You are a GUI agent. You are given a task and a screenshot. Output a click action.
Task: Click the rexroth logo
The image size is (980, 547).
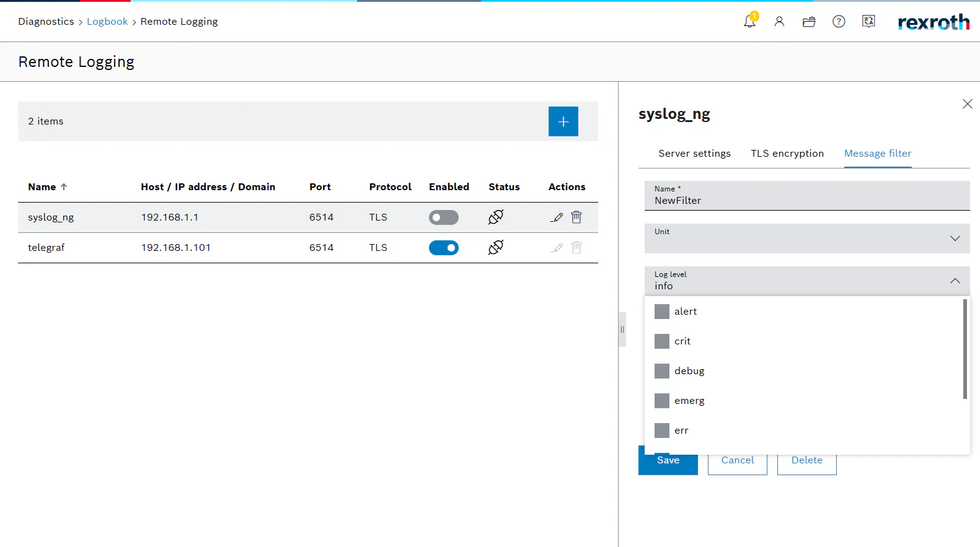[934, 22]
